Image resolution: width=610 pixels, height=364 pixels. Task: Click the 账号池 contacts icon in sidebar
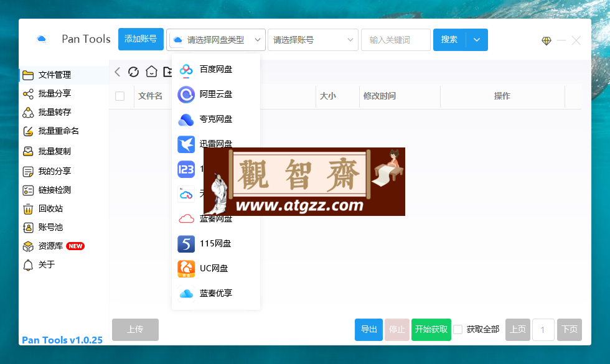(x=28, y=228)
